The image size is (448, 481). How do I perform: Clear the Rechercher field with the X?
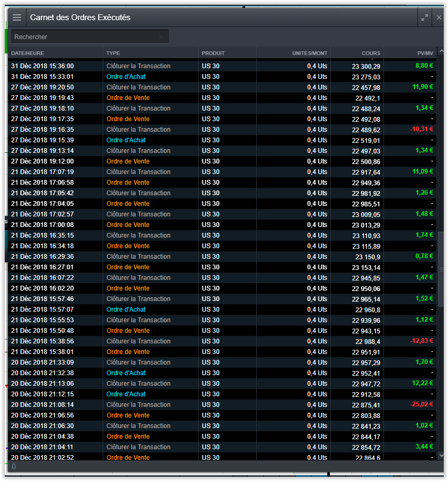tap(161, 37)
